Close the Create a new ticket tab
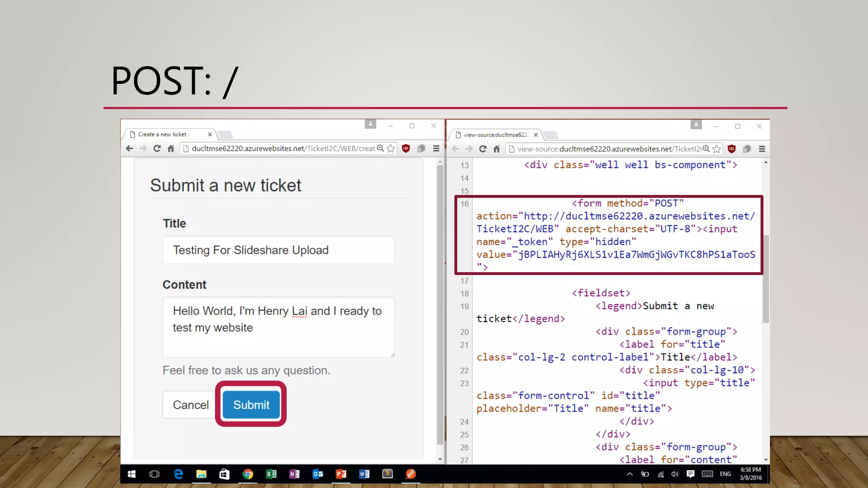This screenshot has height=488, width=868. 210,134
